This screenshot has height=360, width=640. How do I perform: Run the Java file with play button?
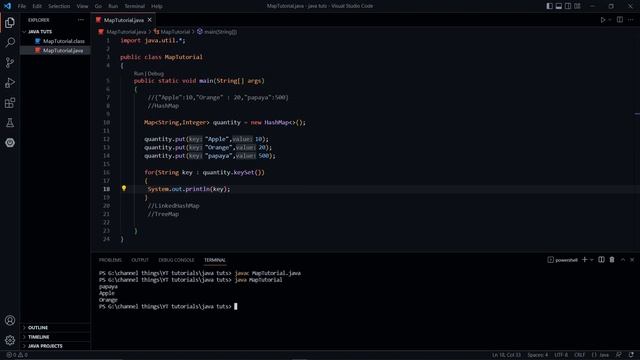point(602,20)
